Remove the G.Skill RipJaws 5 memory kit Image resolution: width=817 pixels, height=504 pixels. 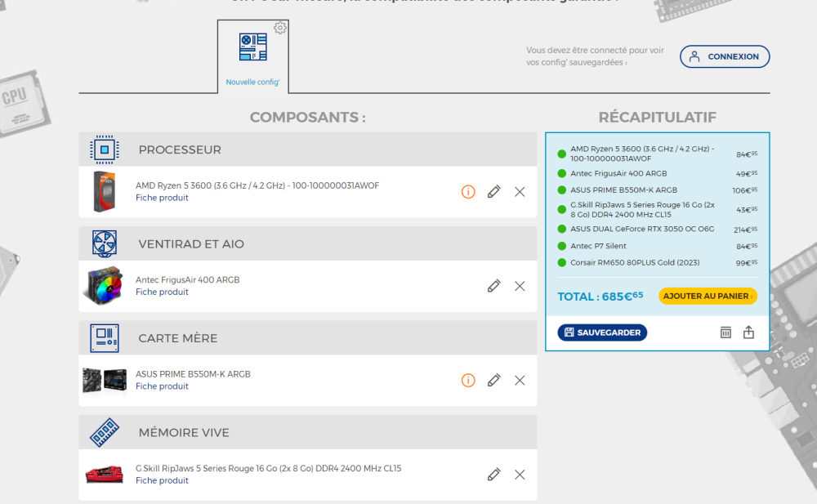point(520,475)
